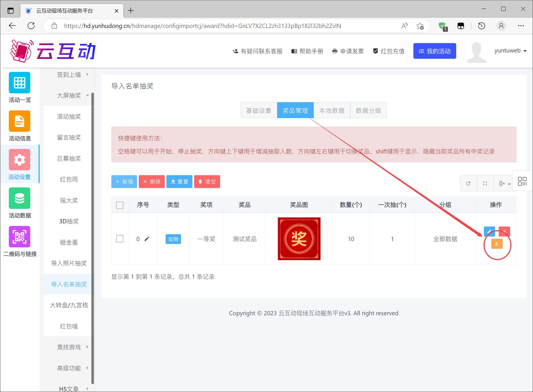
Task: Open 活动一览 in left sidebar
Action: [x=19, y=87]
